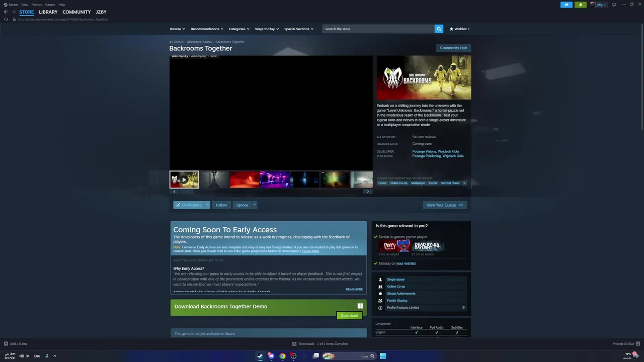Switch to Big Picture mode icon

click(x=614, y=5)
